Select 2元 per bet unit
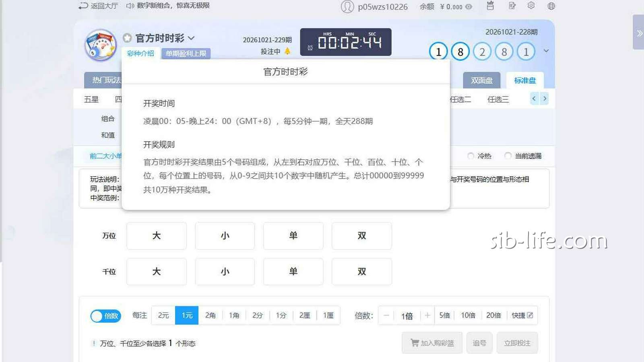This screenshot has height=362, width=644. pyautogui.click(x=163, y=315)
